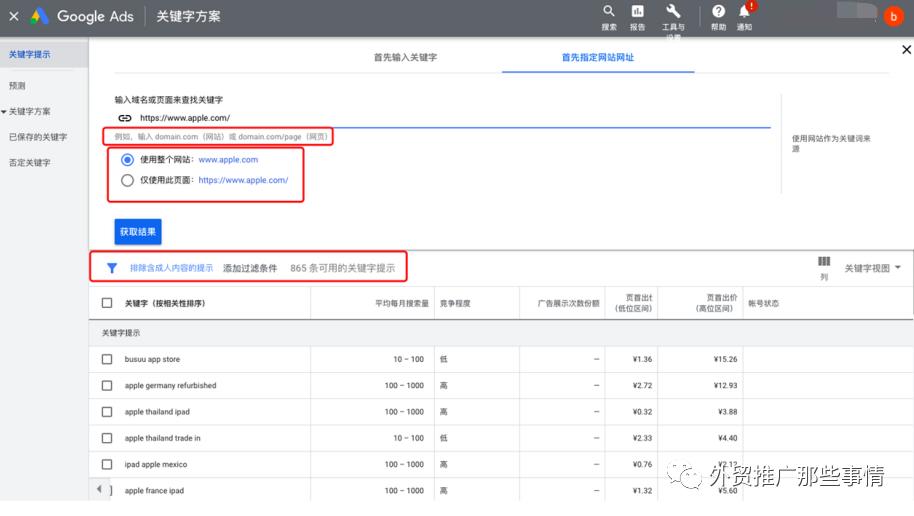The height and width of the screenshot is (516, 914).
Task: Click keyword 'ipad apple mexico'
Action: pyautogui.click(x=156, y=464)
